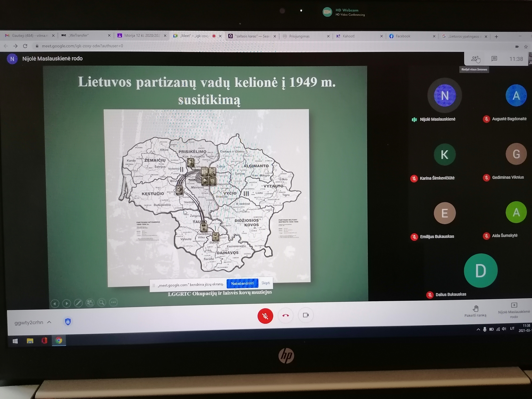Hide the screen sharing notice with Slėpti

265,283
